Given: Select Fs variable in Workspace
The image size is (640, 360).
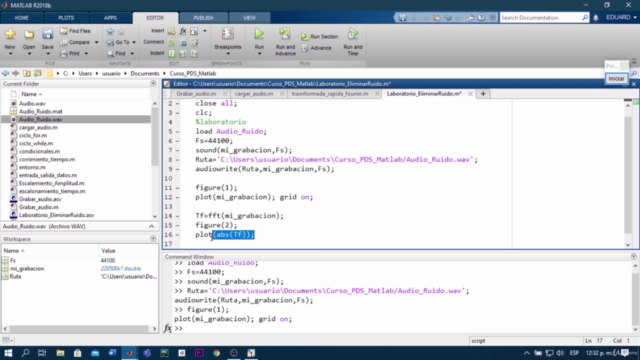Looking at the screenshot, I should tap(13, 260).
